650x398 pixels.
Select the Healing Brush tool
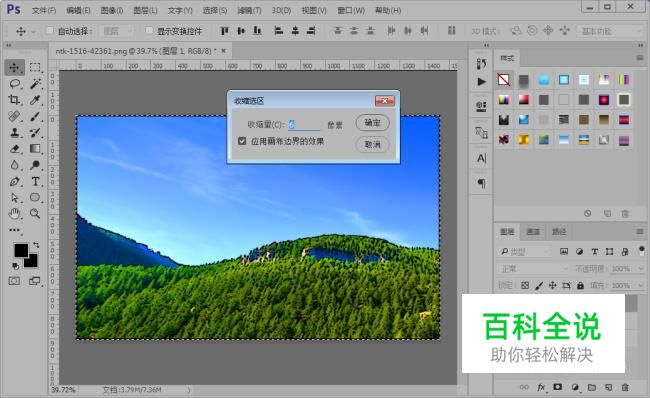(15, 116)
